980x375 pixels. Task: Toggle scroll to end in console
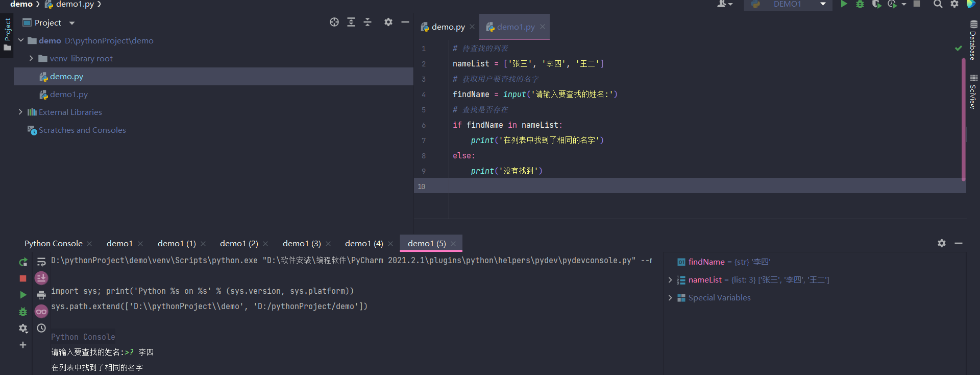coord(41,278)
